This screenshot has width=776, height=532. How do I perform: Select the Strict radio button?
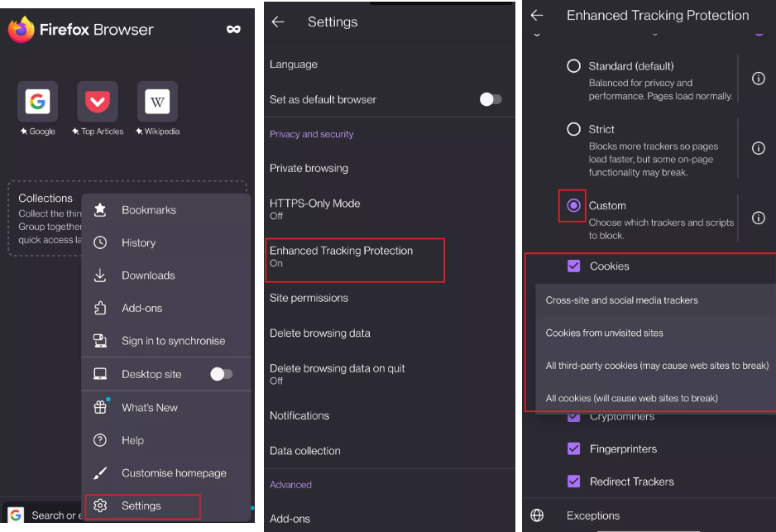[573, 129]
